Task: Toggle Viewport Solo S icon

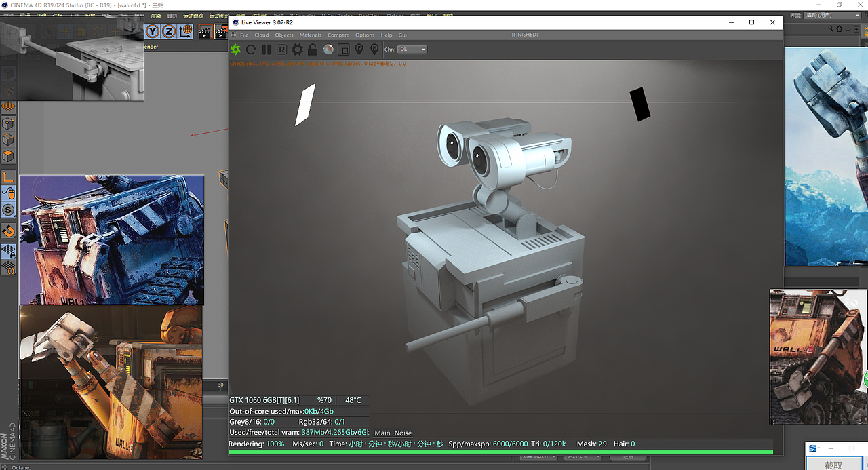Action: (x=8, y=210)
